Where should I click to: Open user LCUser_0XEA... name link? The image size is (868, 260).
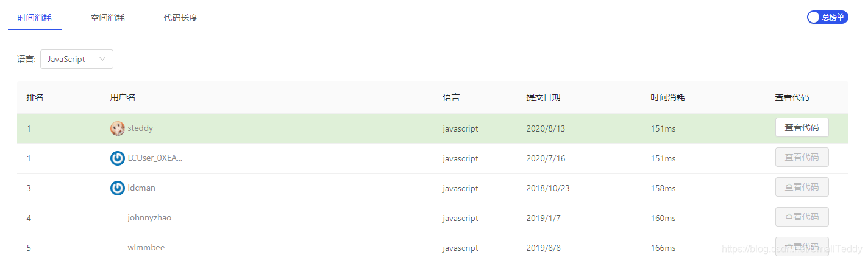tap(155, 158)
